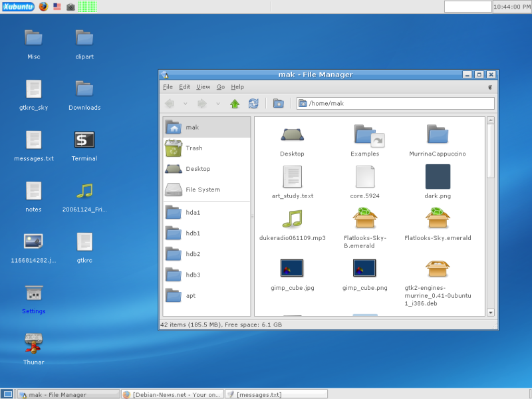
Task: Open the back history dropdown arrow
Action: tap(185, 104)
